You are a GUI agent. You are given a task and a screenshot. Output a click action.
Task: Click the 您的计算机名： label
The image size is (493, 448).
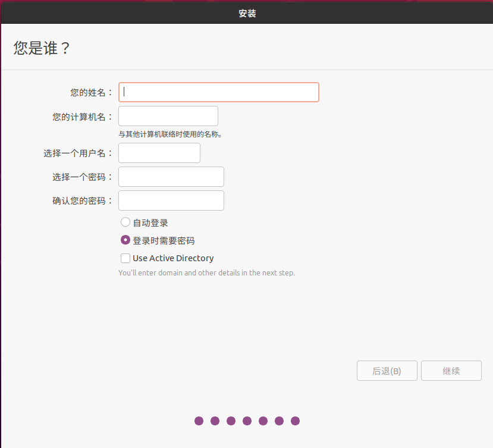tap(83, 117)
